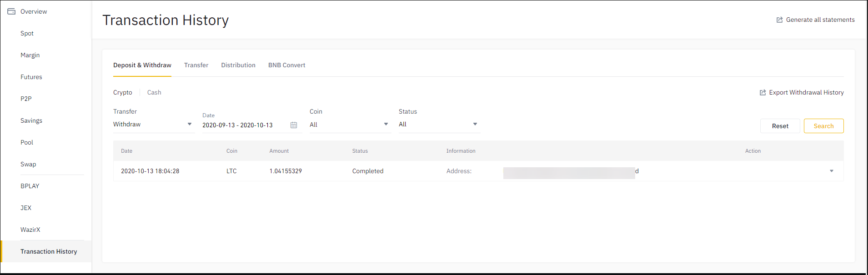The image size is (868, 275).
Task: Select the Cash sub-tab
Action: (x=154, y=93)
